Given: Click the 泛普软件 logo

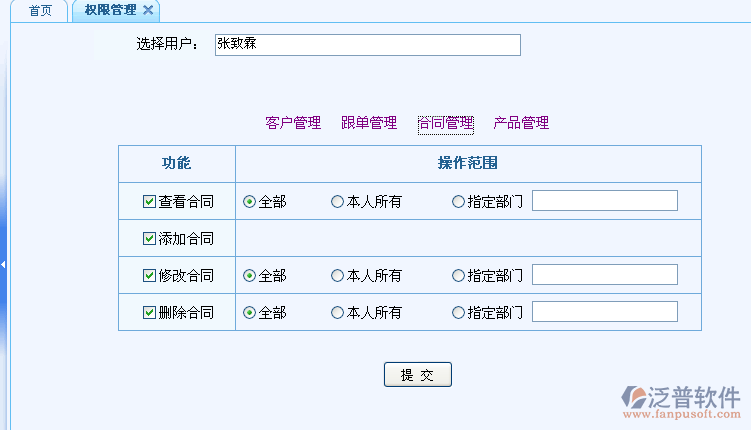Looking at the screenshot, I should (680, 398).
